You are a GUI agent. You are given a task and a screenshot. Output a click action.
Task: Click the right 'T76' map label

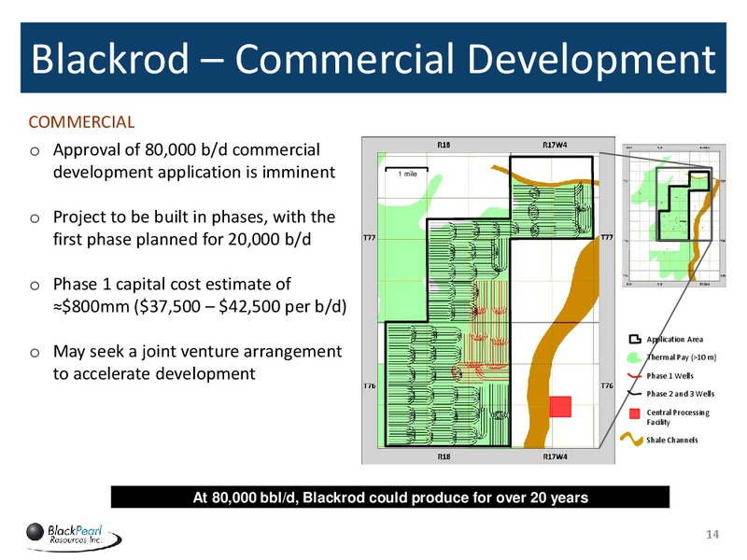(x=607, y=385)
